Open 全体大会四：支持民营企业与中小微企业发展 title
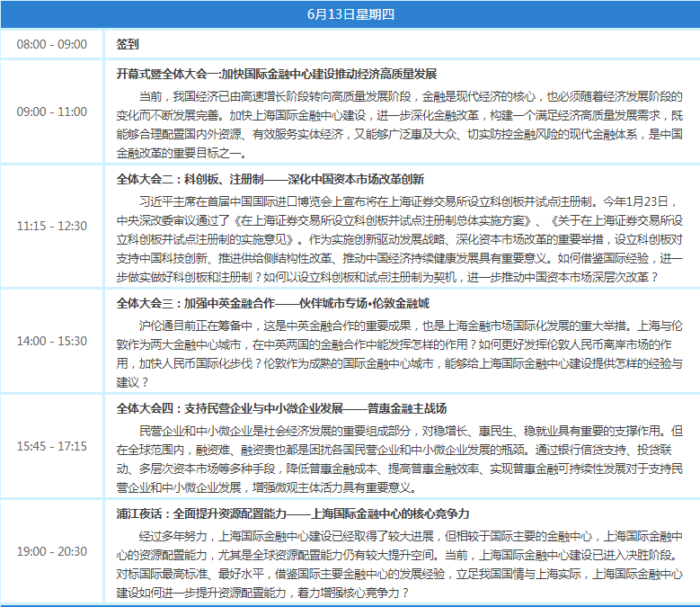 tap(281, 408)
